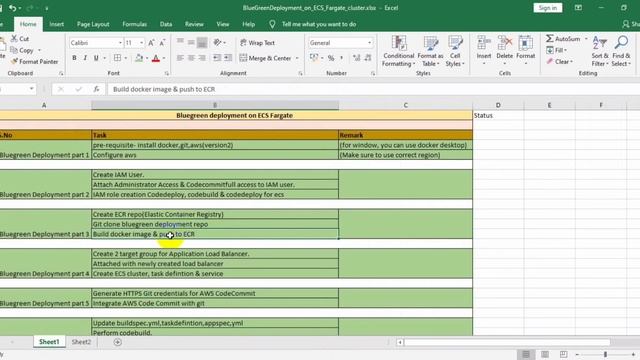This screenshot has width=640, height=360.
Task: Click Increase Indent icon
Action: coord(228,58)
